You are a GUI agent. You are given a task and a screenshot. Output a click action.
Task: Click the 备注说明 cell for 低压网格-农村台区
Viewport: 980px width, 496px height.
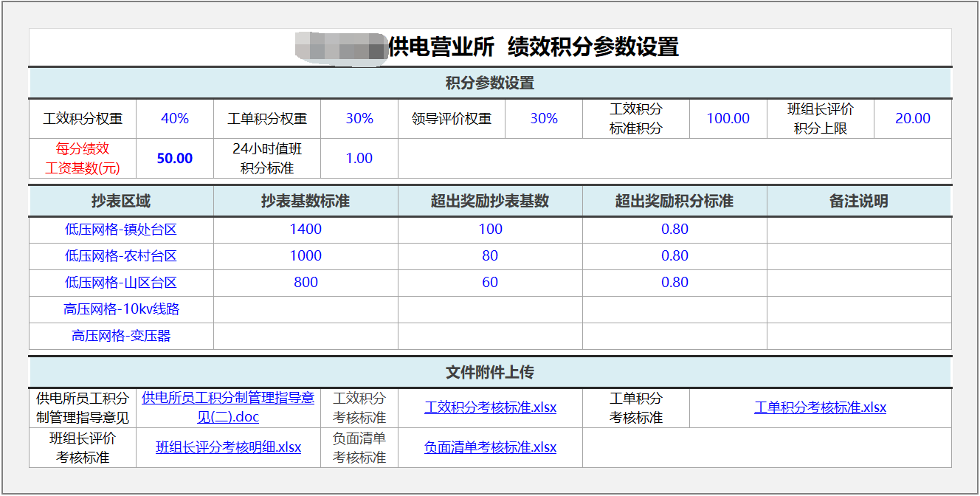coord(859,256)
